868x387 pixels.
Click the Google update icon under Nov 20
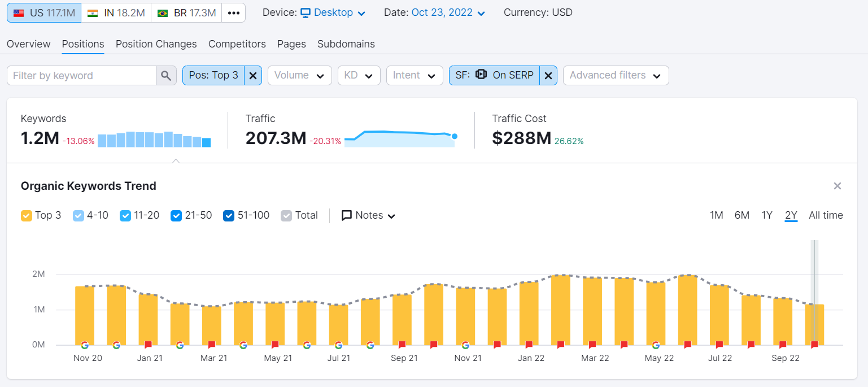[85, 344]
